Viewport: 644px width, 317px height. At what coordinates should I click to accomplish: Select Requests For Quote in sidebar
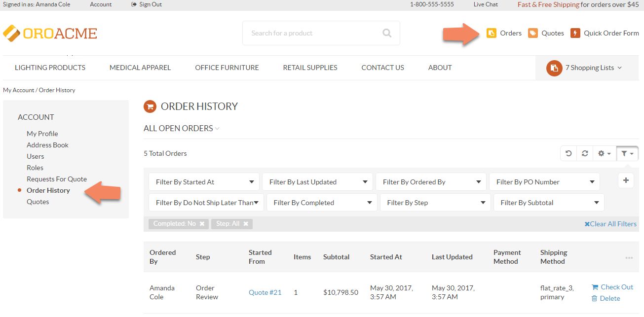57,179
